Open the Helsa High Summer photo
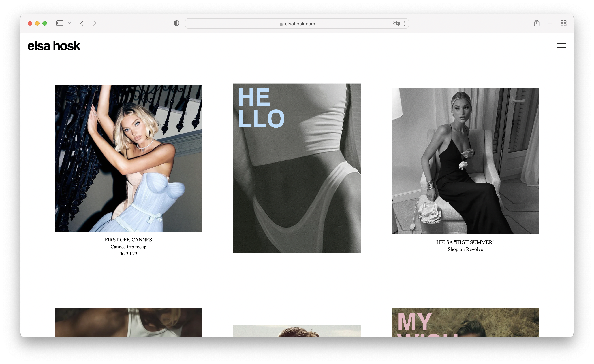Screen dimensions: 594x364 tap(465, 161)
